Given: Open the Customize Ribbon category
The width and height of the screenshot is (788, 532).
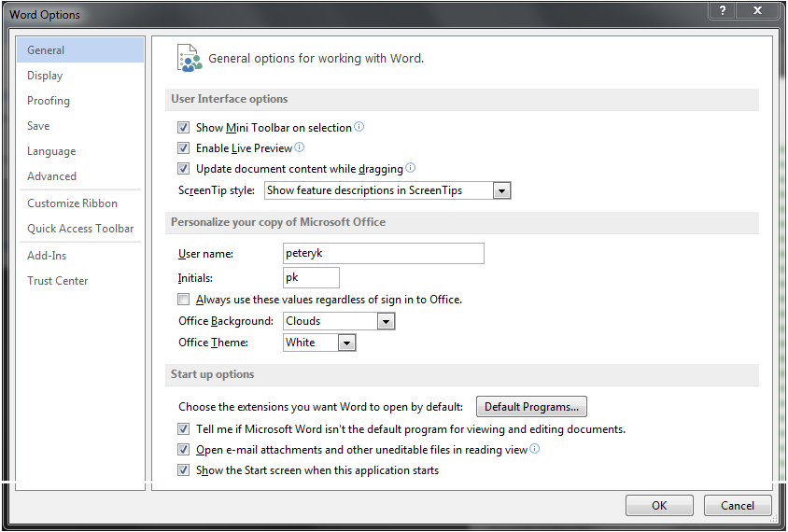Looking at the screenshot, I should tap(80, 203).
